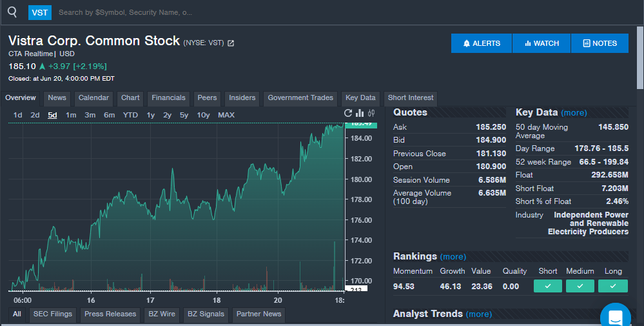
Task: Set chart range to 2d
Action: click(35, 115)
